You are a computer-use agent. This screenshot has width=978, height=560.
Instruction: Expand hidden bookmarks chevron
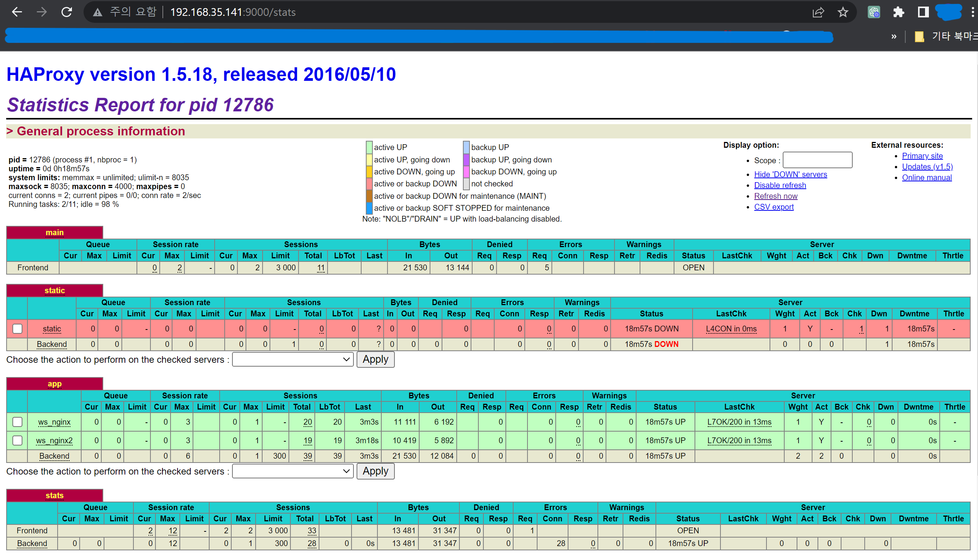pyautogui.click(x=894, y=37)
